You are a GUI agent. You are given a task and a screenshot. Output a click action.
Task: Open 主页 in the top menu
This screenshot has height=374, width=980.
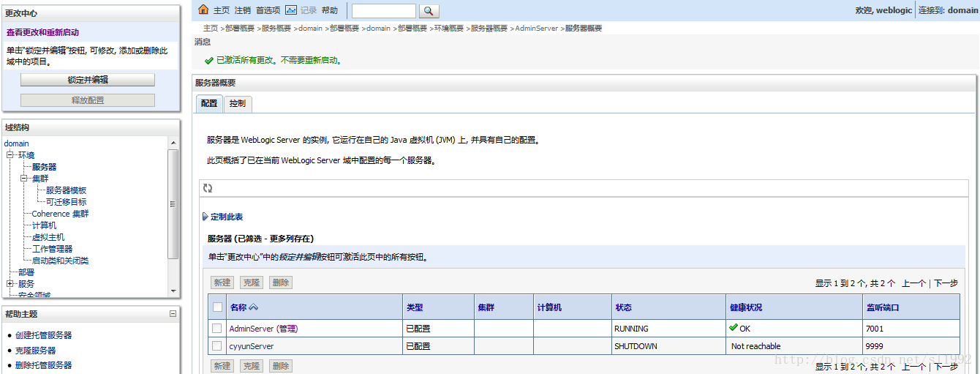point(222,10)
